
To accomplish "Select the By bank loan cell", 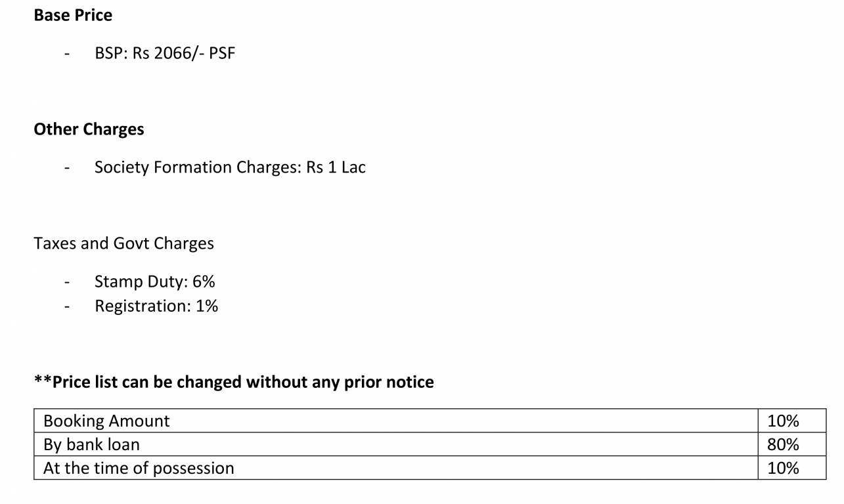I will point(91,444).
